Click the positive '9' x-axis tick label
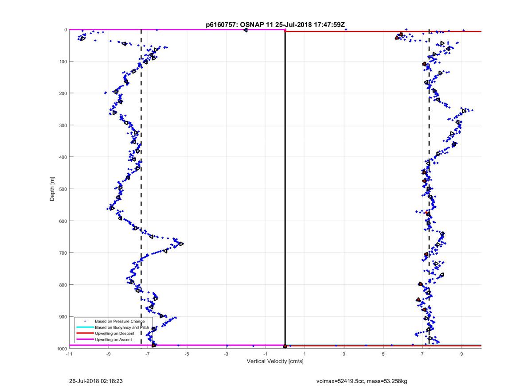This screenshot has height=392, width=532. [462, 353]
